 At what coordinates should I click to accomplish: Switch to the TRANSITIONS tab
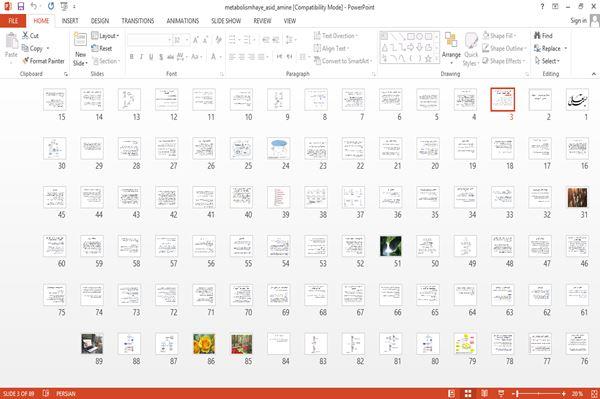(x=138, y=21)
